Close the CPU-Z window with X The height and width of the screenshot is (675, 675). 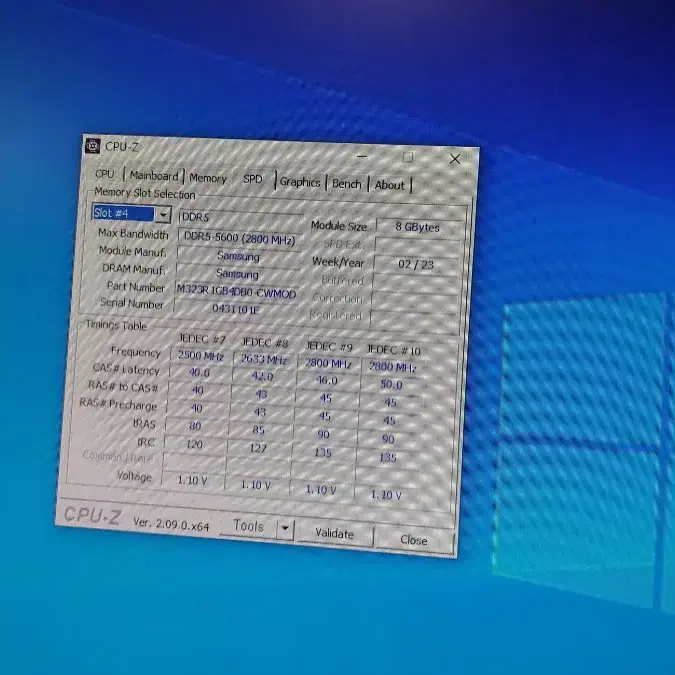click(455, 159)
